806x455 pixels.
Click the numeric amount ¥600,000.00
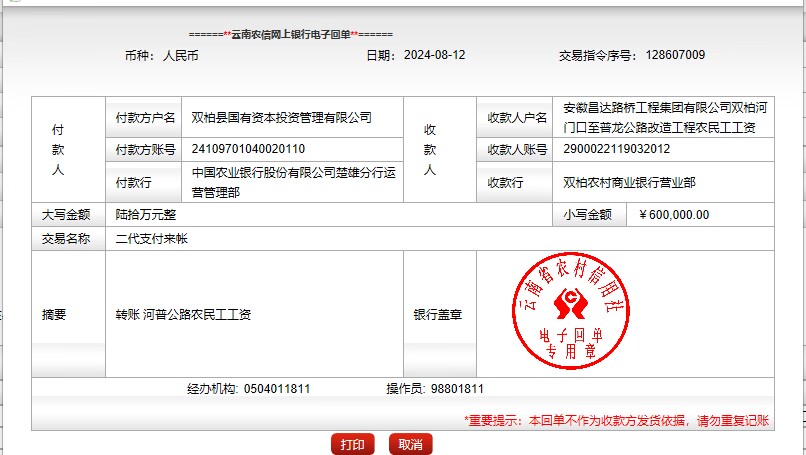(x=673, y=214)
